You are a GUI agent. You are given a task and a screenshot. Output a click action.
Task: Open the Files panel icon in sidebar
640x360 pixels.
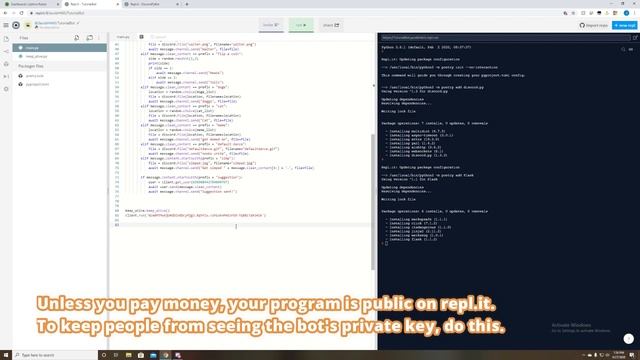coord(6,39)
